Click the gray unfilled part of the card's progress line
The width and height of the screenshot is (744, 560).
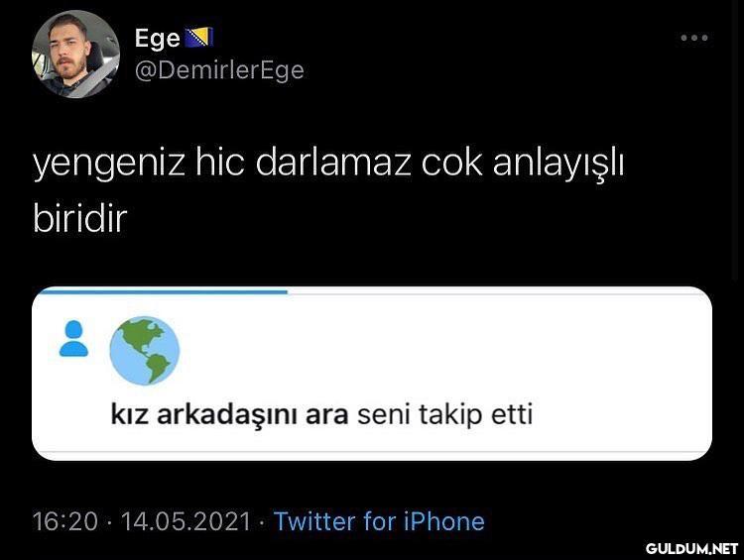coord(496,293)
